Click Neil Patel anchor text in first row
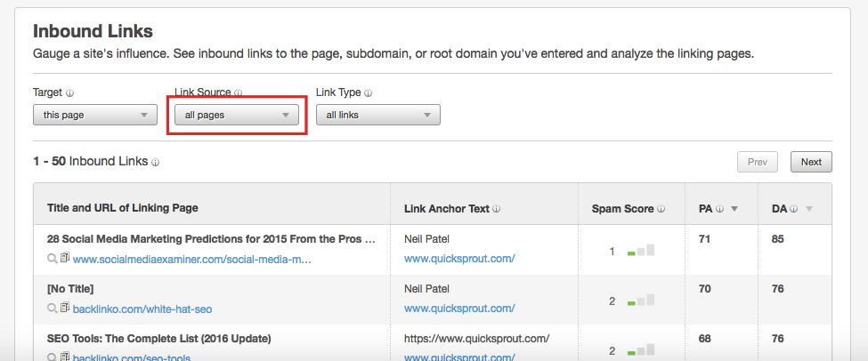 (x=426, y=239)
